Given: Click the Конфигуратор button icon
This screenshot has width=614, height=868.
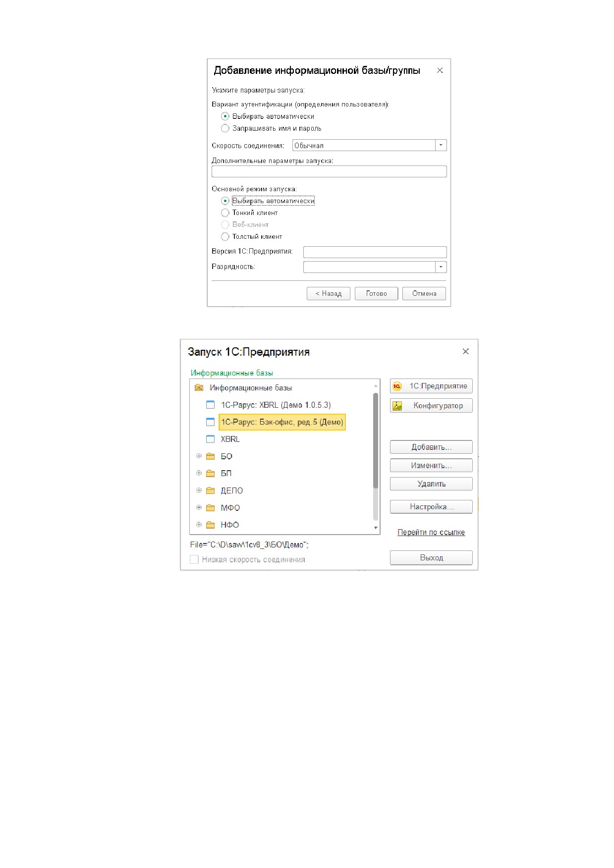Looking at the screenshot, I should click(397, 406).
